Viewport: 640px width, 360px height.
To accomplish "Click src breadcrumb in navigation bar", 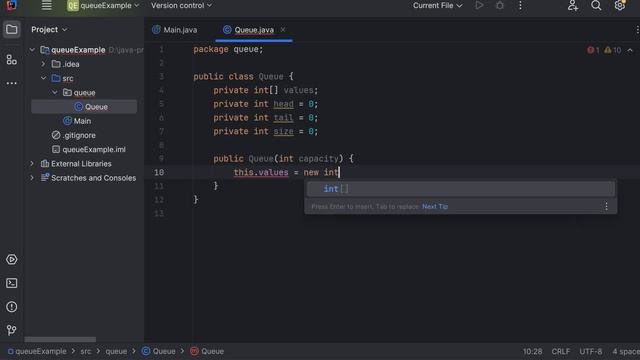I will click(x=86, y=351).
